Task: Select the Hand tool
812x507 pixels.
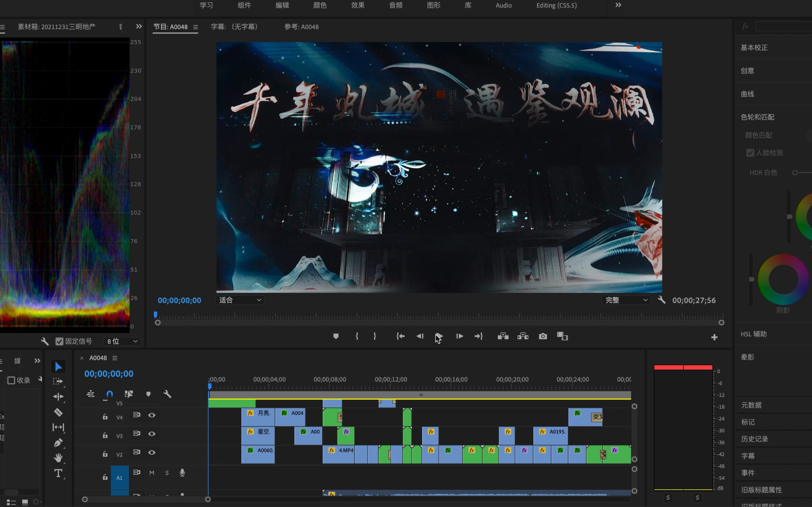Action: pyautogui.click(x=58, y=458)
